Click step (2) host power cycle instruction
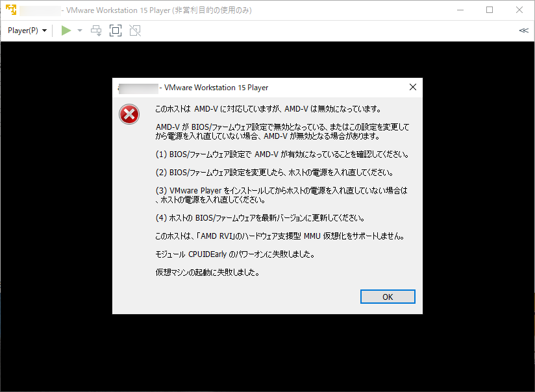Image resolution: width=535 pixels, height=392 pixels. click(x=275, y=173)
